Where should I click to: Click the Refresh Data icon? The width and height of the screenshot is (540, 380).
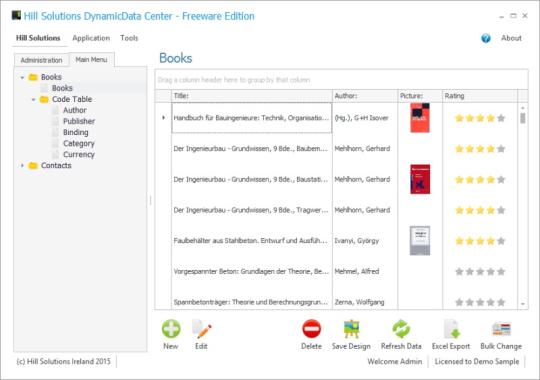point(401,329)
